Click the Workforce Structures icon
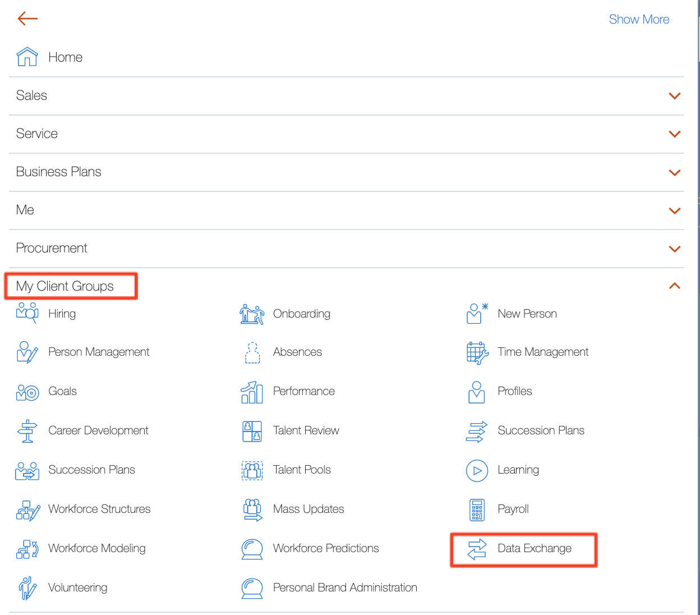The height and width of the screenshot is (615, 700). (27, 510)
